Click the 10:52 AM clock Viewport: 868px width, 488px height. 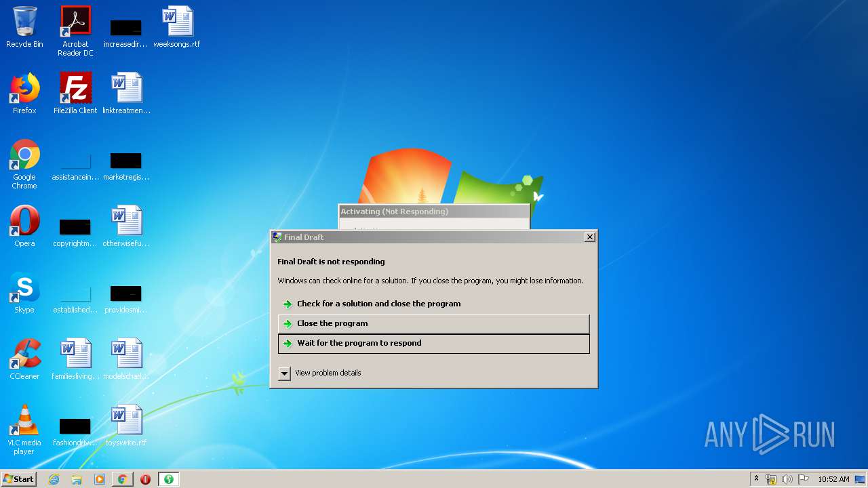[x=833, y=479]
